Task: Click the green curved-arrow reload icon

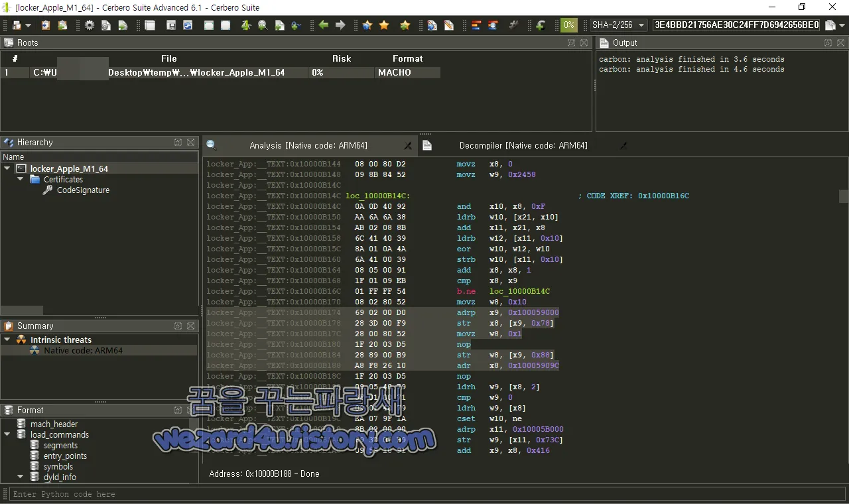Action: coord(541,25)
